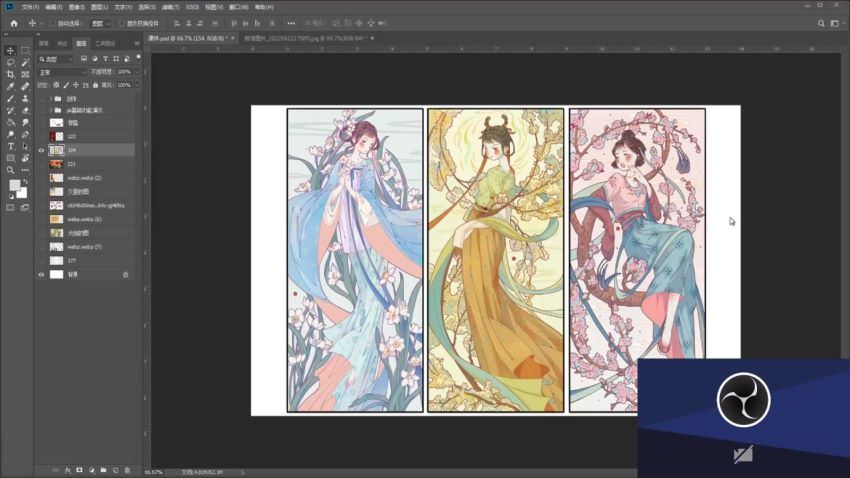Image resolution: width=850 pixels, height=478 pixels.
Task: Click the more options dots in options bar
Action: pos(291,23)
